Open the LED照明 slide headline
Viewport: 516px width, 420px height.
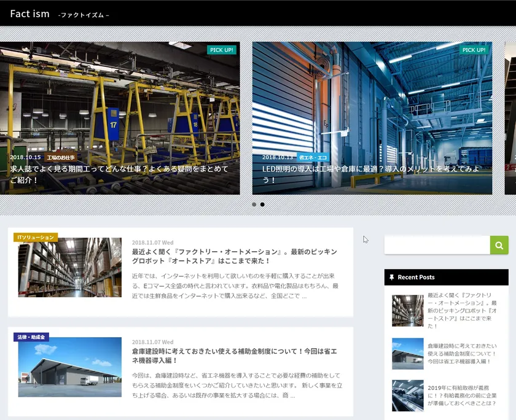coord(370,174)
